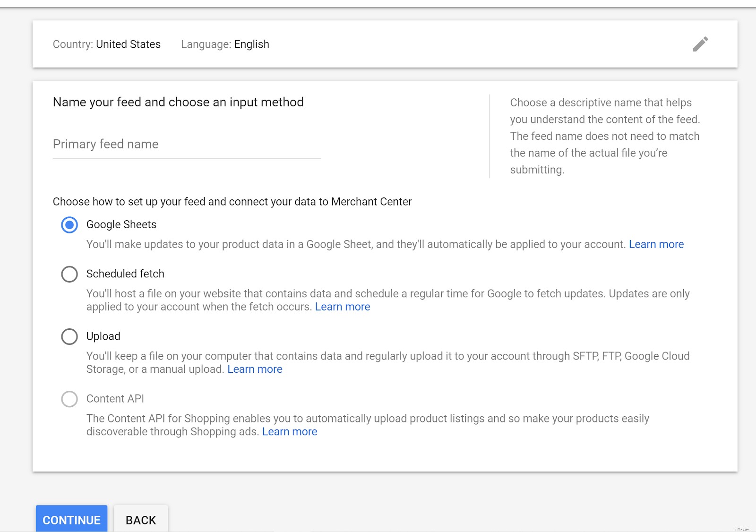The image size is (756, 532).
Task: Select the Content API option
Action: pyautogui.click(x=69, y=399)
